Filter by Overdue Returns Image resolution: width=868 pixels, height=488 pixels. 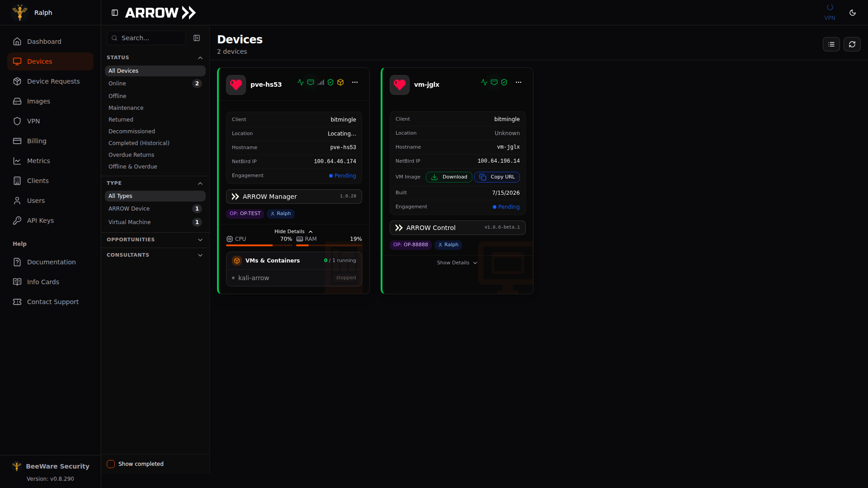(x=155, y=155)
